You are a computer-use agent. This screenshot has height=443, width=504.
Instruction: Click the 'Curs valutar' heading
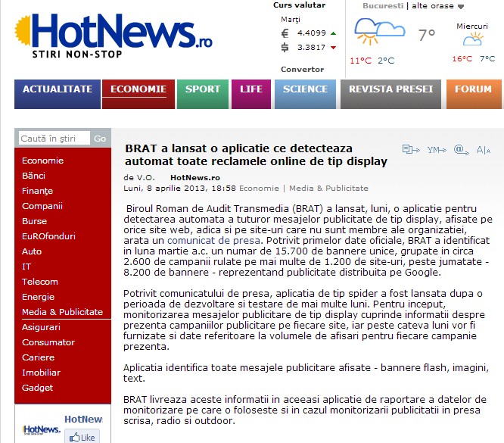pyautogui.click(x=299, y=5)
